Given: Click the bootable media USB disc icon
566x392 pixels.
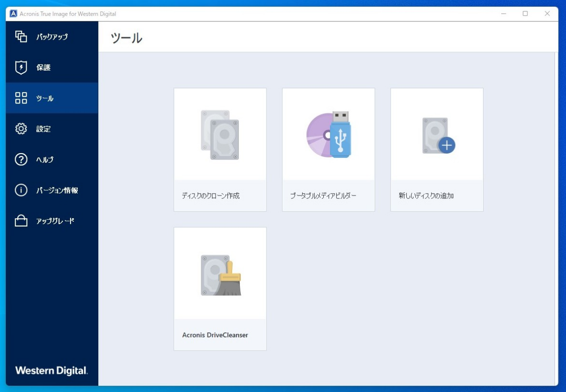Looking at the screenshot, I should 329,134.
